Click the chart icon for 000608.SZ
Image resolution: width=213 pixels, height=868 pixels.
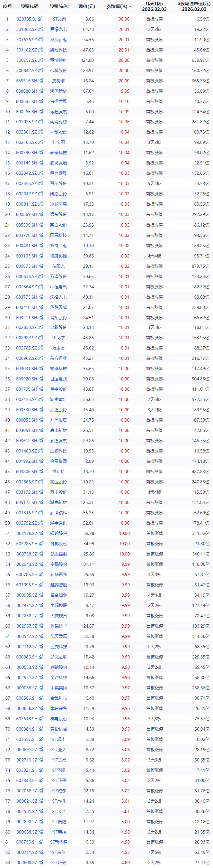tap(40, 863)
